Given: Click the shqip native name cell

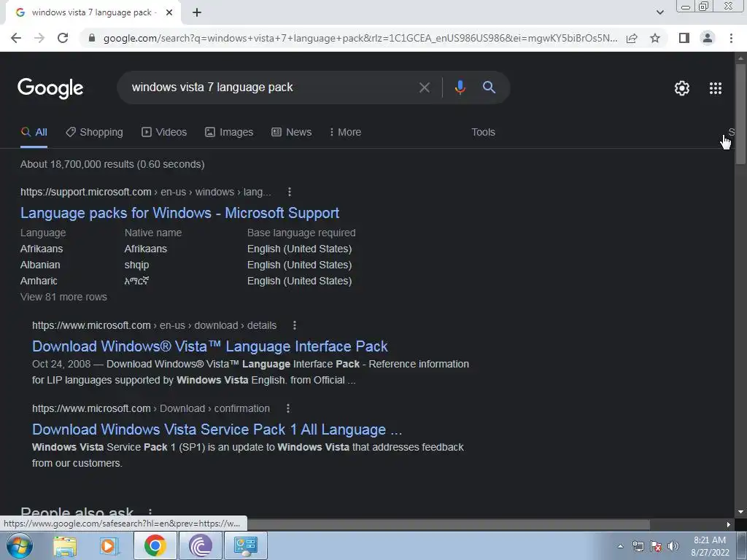Looking at the screenshot, I should point(136,265).
